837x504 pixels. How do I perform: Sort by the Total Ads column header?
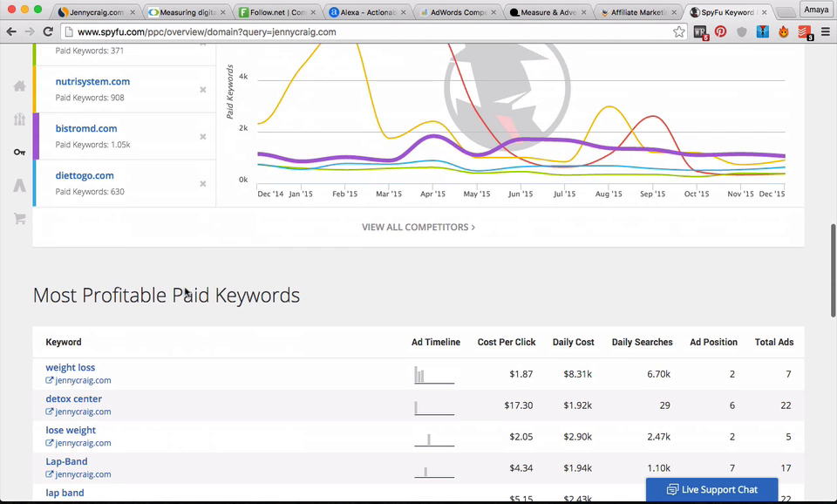click(774, 342)
